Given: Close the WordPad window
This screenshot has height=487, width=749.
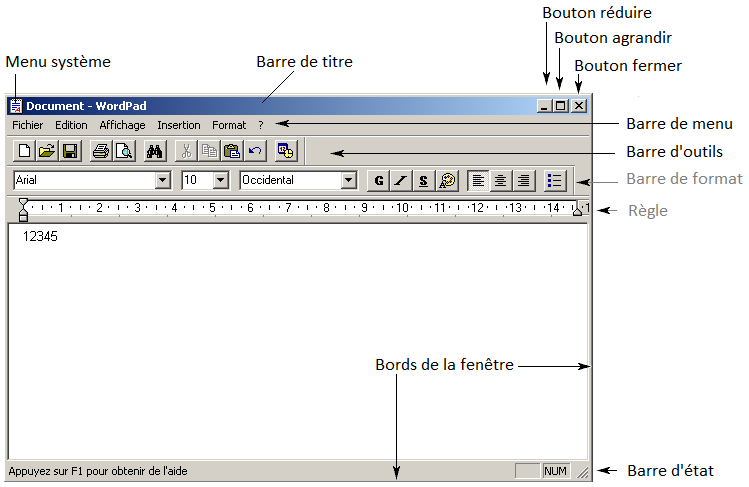Looking at the screenshot, I should click(x=579, y=106).
